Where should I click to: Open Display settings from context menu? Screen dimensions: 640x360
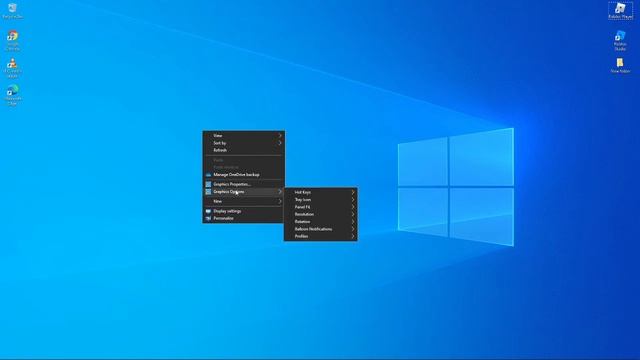244,211
